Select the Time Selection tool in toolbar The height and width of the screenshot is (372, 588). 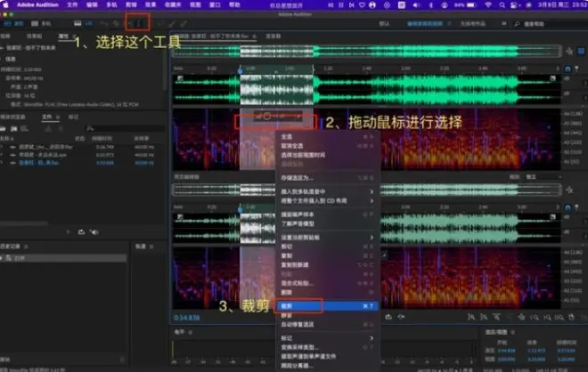point(137,20)
